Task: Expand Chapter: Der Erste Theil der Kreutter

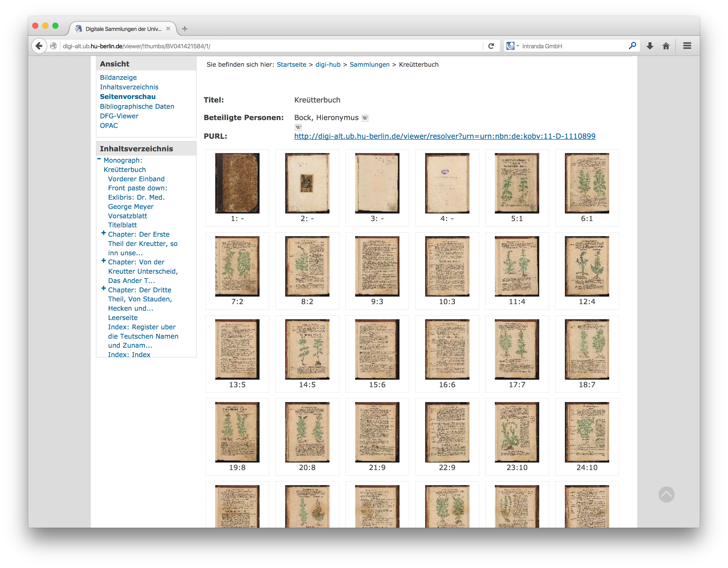Action: [103, 233]
